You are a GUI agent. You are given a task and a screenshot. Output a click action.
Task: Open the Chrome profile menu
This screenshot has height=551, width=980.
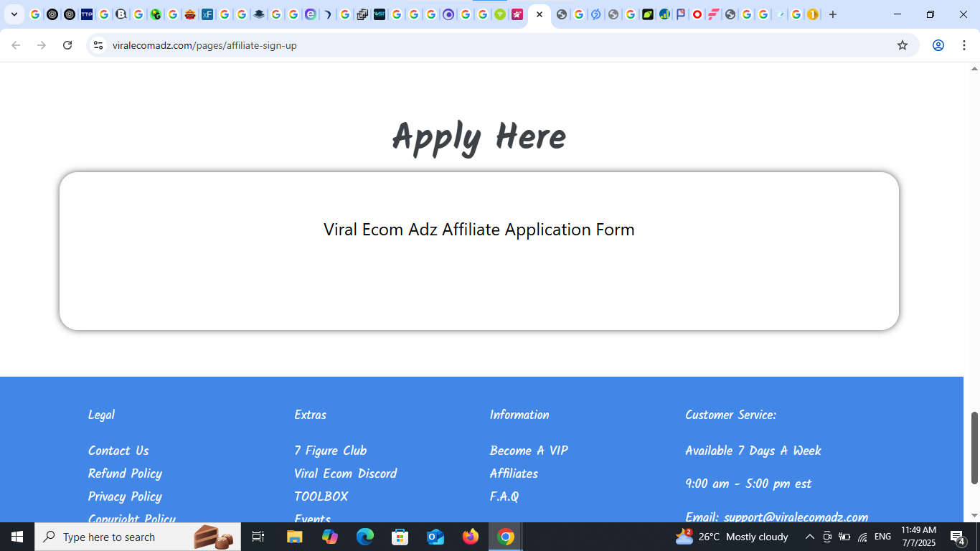click(938, 45)
